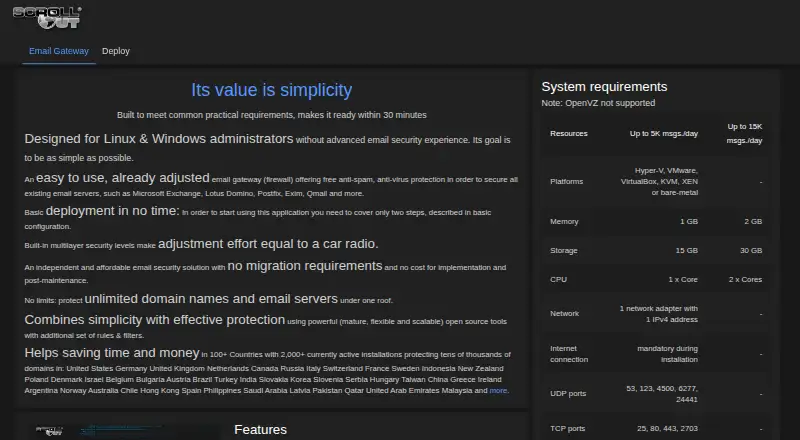Click the Scrollout logo at top
The height and width of the screenshot is (440, 800).
[47, 18]
